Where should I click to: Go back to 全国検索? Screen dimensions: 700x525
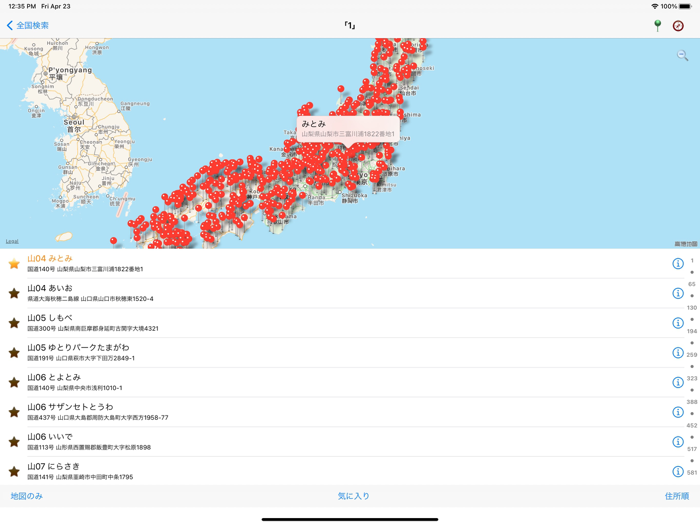[x=28, y=25]
